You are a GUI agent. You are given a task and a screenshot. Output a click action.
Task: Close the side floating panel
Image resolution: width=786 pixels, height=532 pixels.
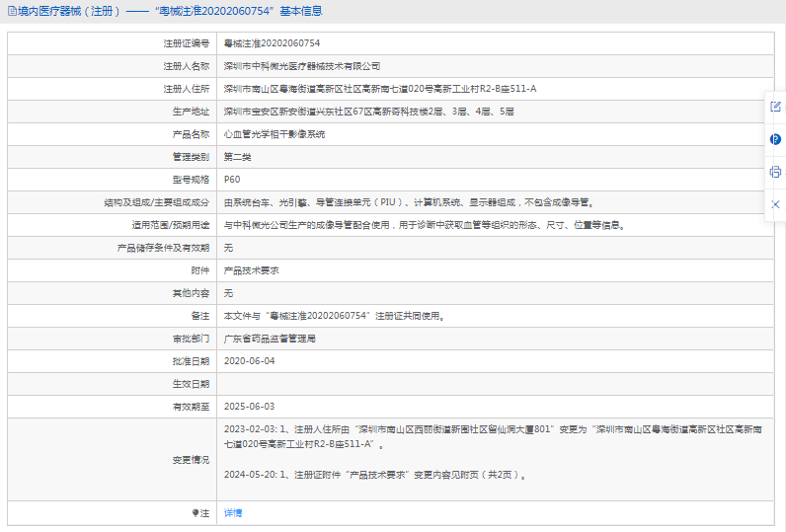(775, 204)
